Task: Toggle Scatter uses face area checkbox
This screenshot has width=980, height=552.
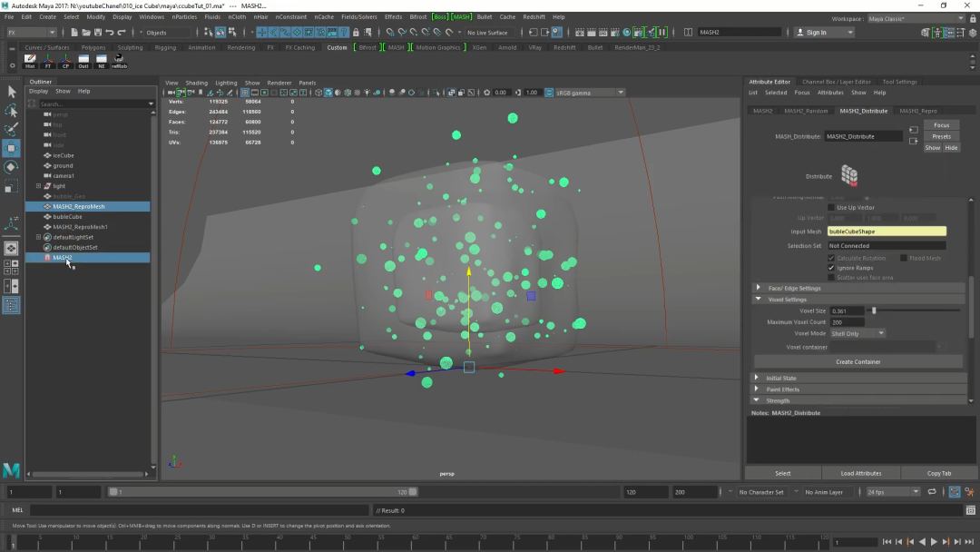Action: point(831,278)
